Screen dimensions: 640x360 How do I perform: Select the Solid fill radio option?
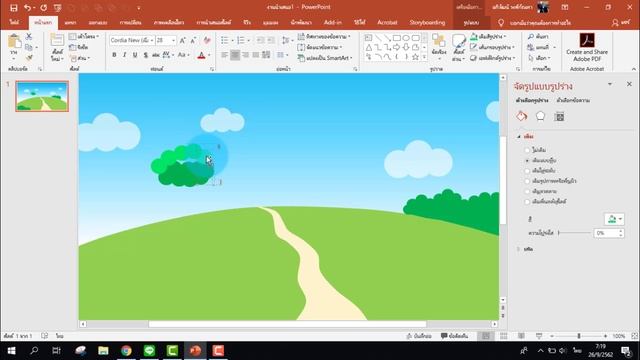click(x=527, y=160)
